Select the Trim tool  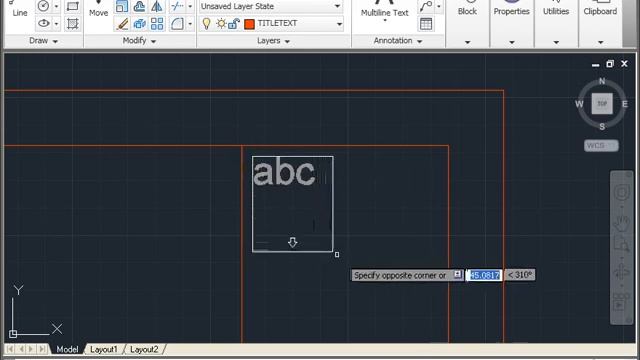[177, 6]
